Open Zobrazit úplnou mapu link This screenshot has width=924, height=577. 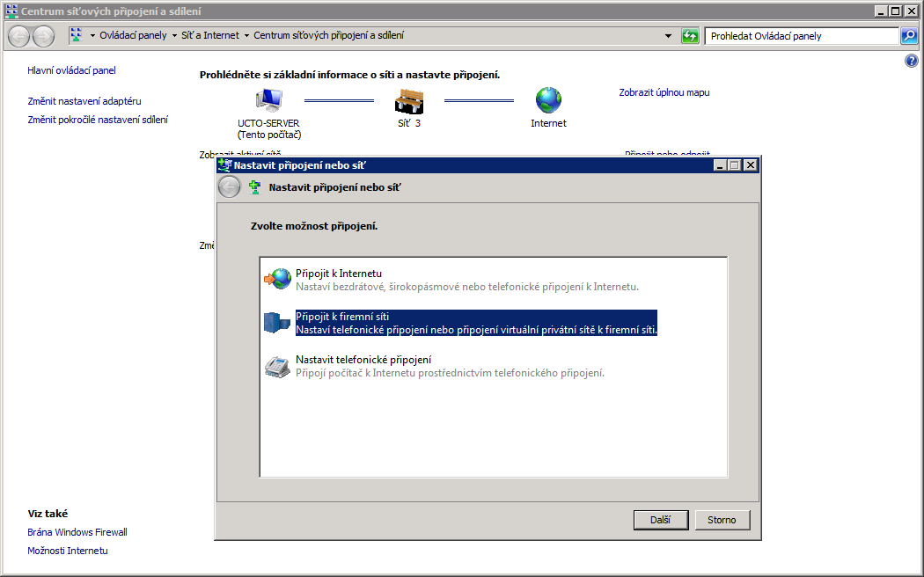coord(664,92)
